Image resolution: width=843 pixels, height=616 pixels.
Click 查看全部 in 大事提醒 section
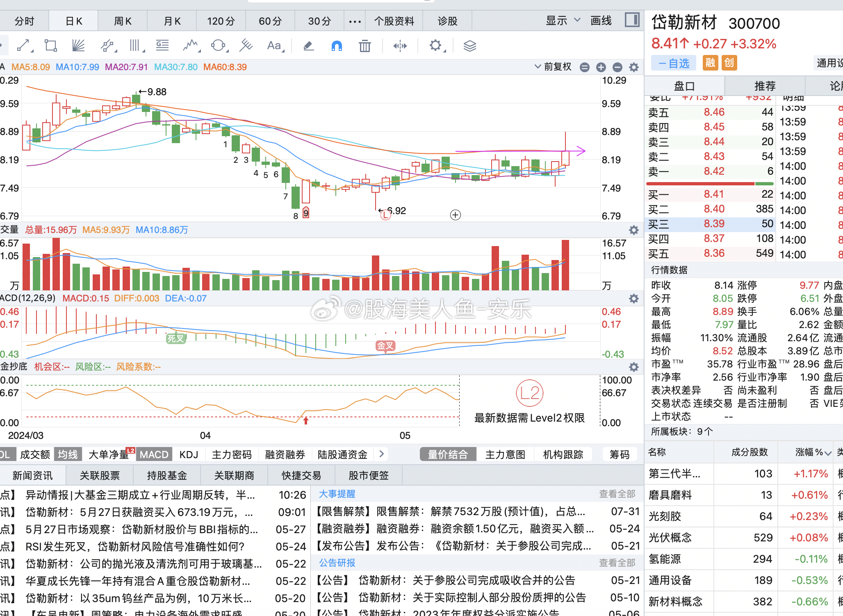point(617,494)
